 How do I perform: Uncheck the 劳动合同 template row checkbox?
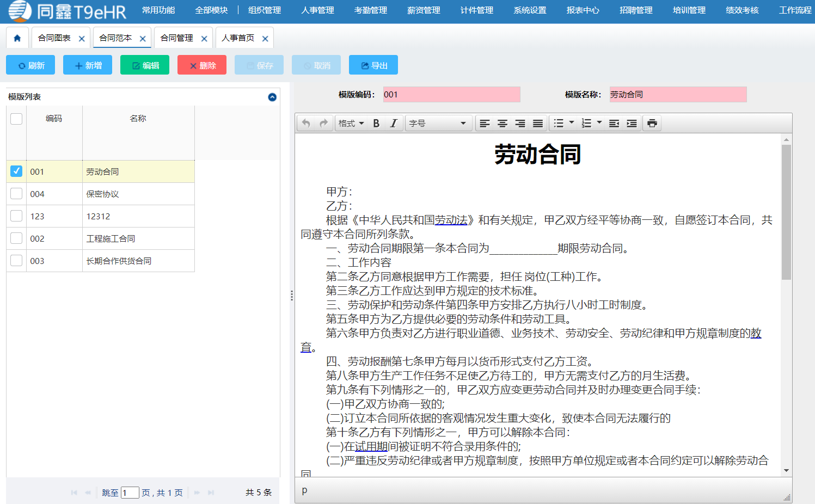16,171
